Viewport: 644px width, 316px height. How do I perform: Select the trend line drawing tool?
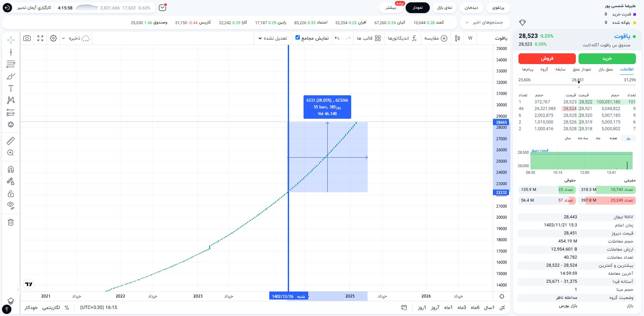pyautogui.click(x=11, y=52)
